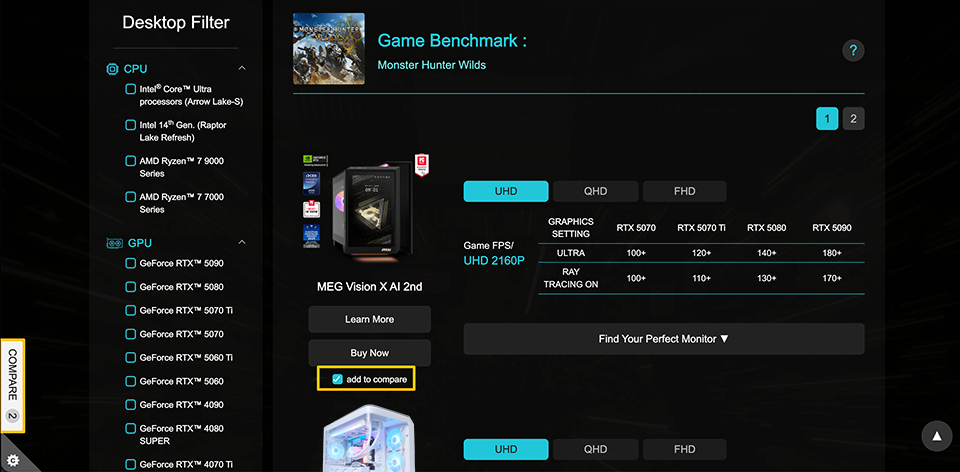Click the question mark help icon
This screenshot has width=960, height=472.
pyautogui.click(x=853, y=50)
